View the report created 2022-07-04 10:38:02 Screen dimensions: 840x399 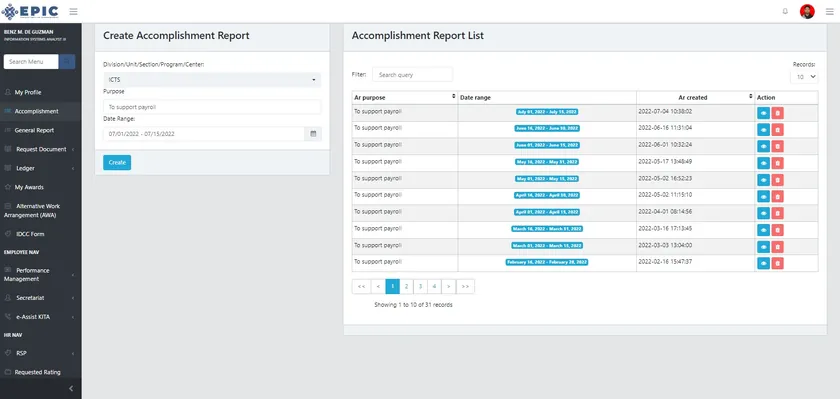(763, 113)
